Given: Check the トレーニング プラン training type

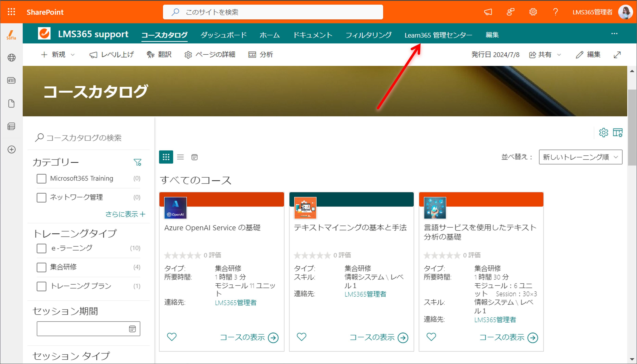Looking at the screenshot, I should (x=41, y=286).
